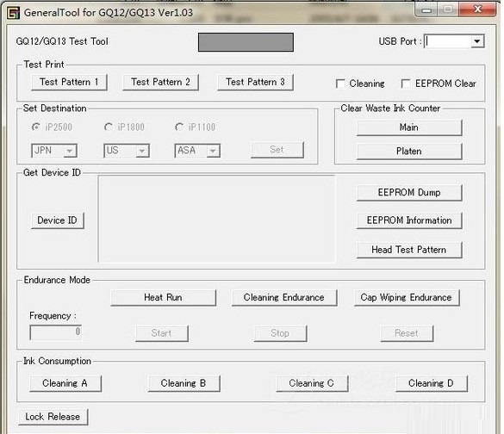Open the USB Port dropdown
Screen dimensions: 504x434
coord(477,41)
